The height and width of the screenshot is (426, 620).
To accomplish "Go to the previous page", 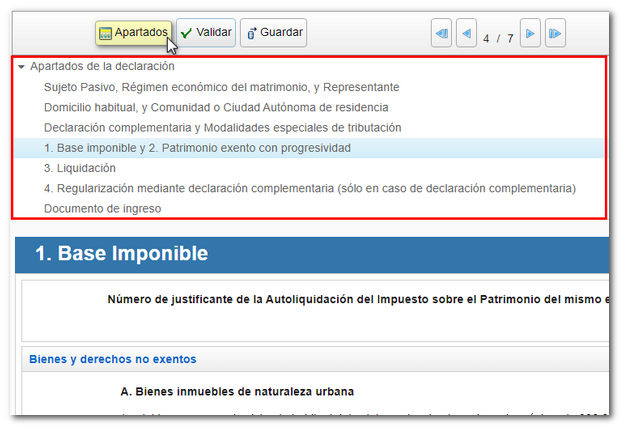I will pyautogui.click(x=466, y=35).
